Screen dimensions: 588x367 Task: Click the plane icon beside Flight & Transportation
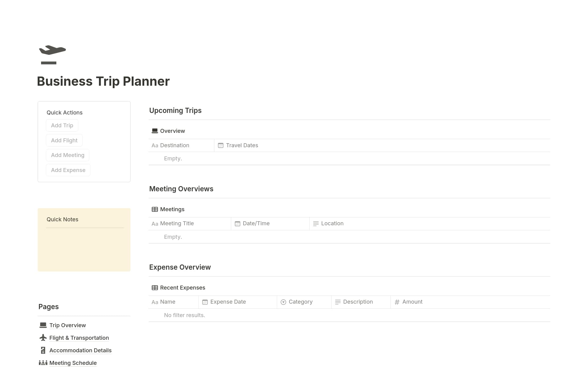pos(43,338)
